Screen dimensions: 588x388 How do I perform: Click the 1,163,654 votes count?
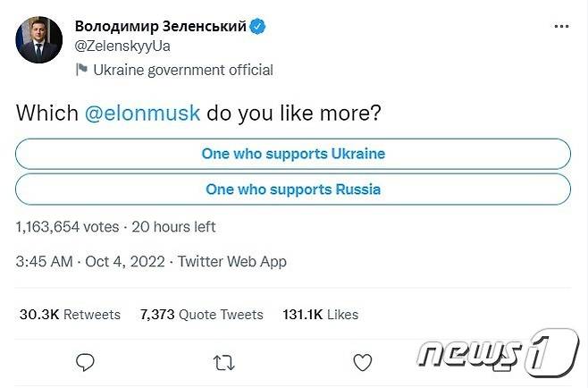[66, 226]
